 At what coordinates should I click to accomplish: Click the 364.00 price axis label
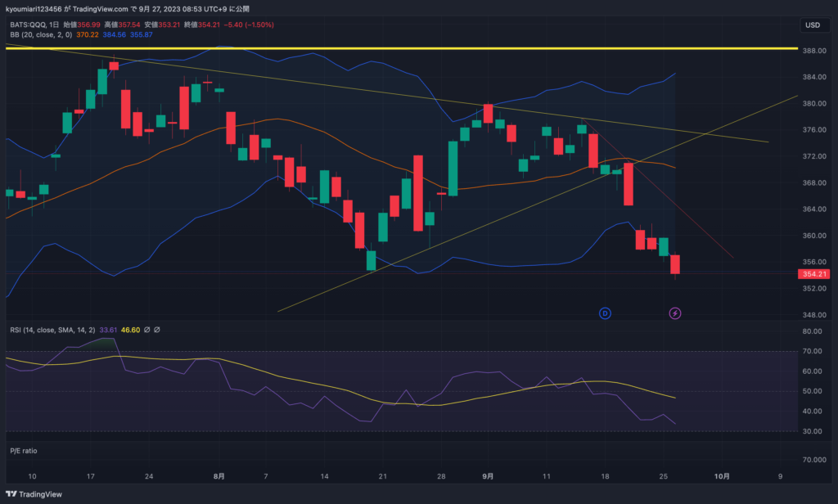point(814,209)
